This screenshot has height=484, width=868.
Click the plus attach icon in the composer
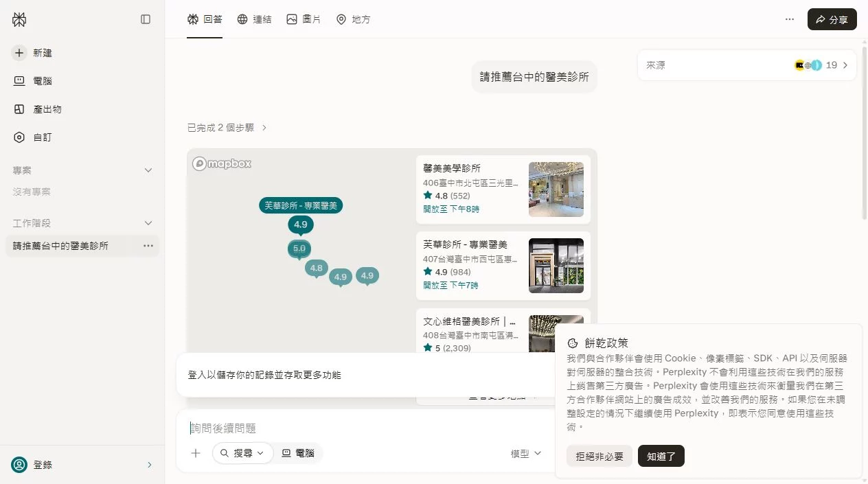point(196,453)
